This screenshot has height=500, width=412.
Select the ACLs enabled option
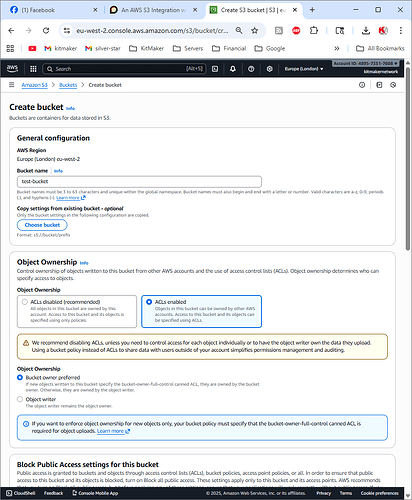click(x=201, y=311)
